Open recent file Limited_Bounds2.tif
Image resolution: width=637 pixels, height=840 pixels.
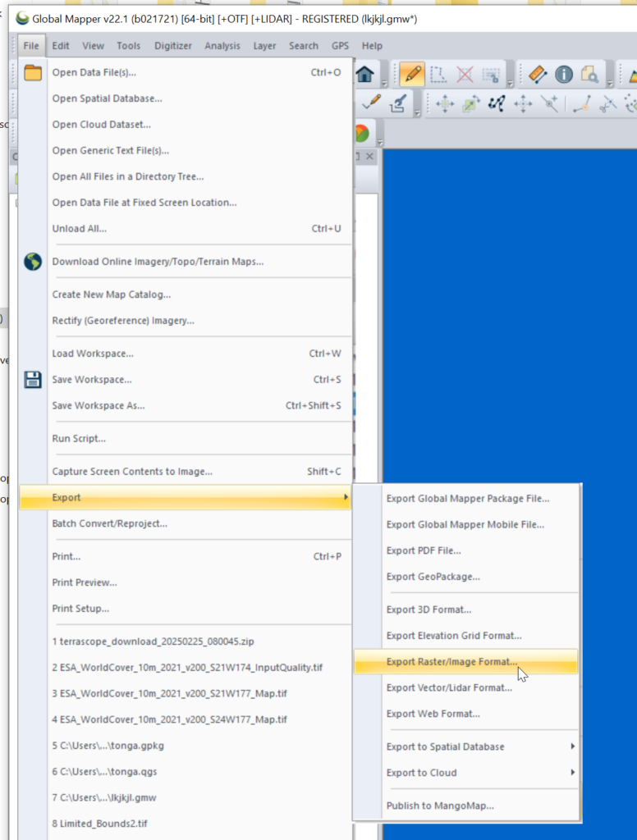pos(186,824)
